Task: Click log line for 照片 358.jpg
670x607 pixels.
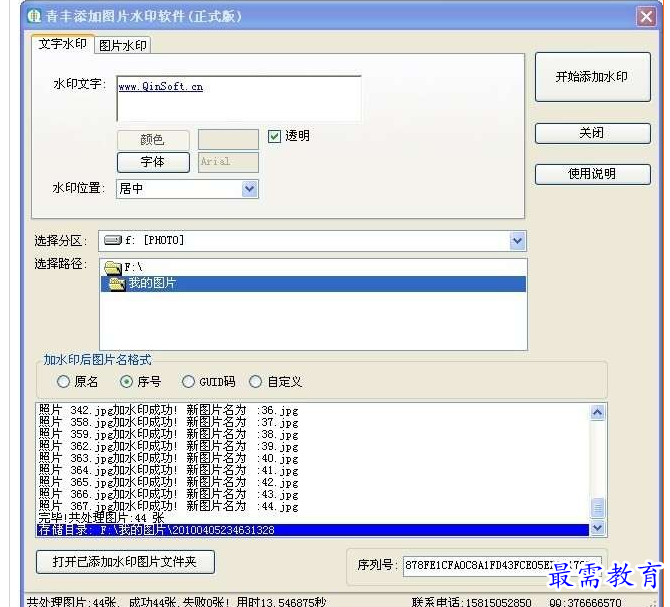Action: tap(313, 422)
